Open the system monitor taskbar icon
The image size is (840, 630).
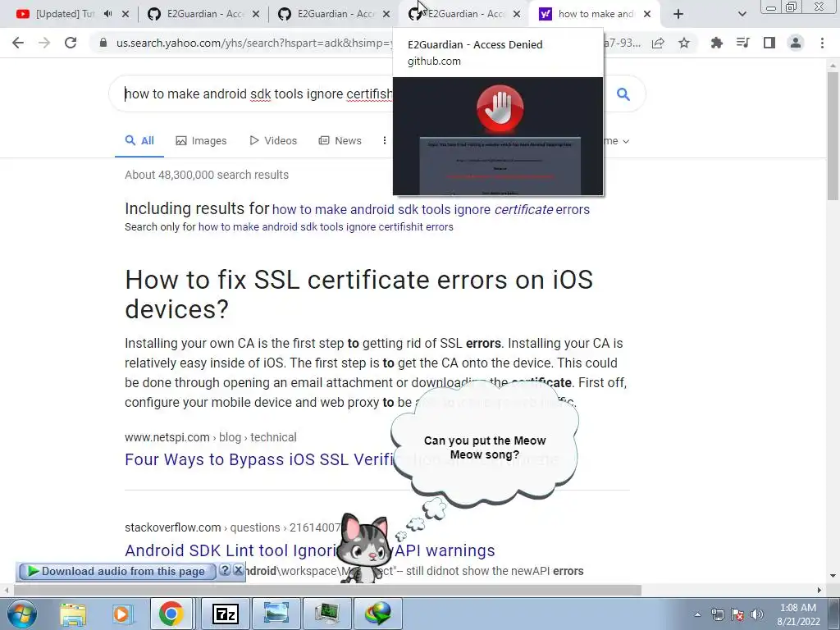(326, 614)
